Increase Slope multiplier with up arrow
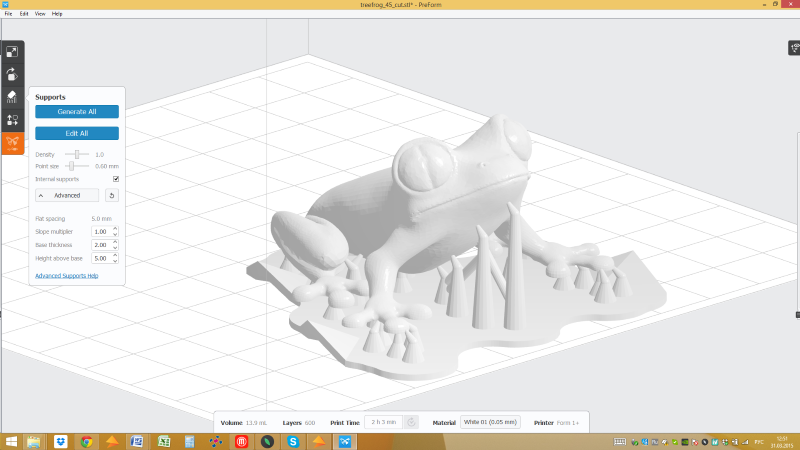800x450 pixels. (115, 229)
